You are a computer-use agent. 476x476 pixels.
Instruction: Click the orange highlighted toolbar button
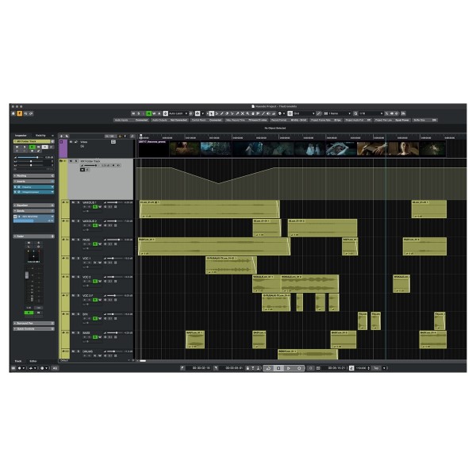coord(20,113)
